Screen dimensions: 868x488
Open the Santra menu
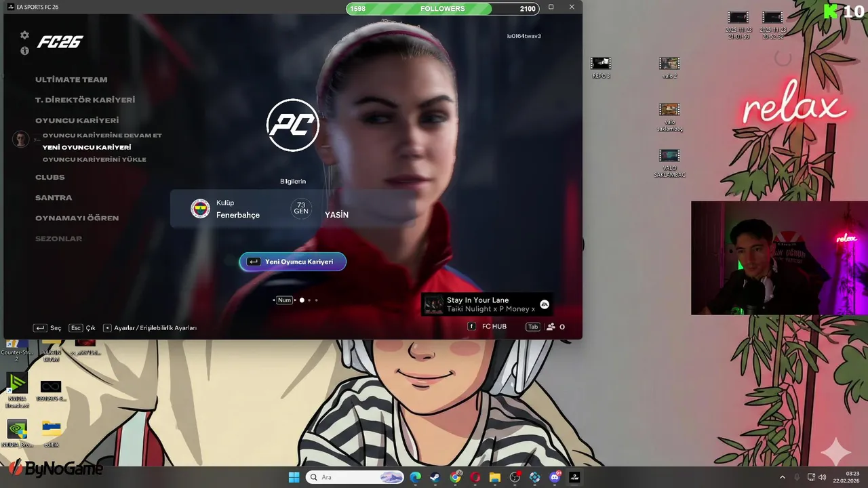pos(54,198)
